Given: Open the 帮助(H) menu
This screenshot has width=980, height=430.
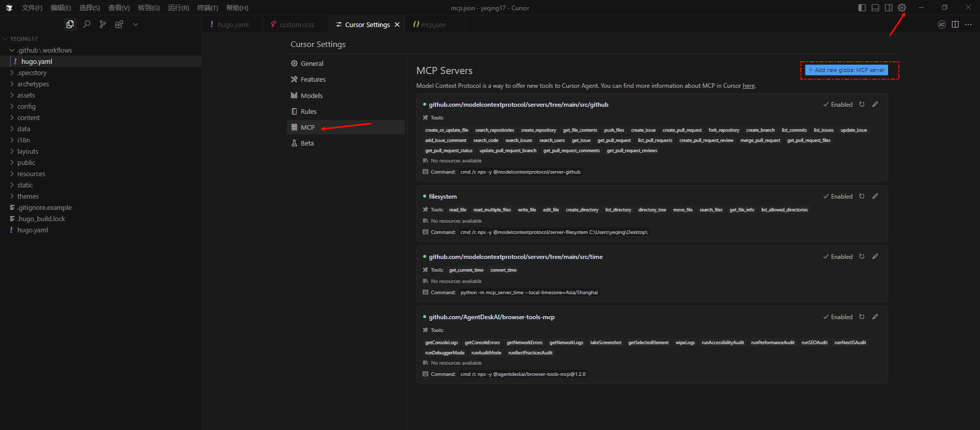Looking at the screenshot, I should click(237, 8).
